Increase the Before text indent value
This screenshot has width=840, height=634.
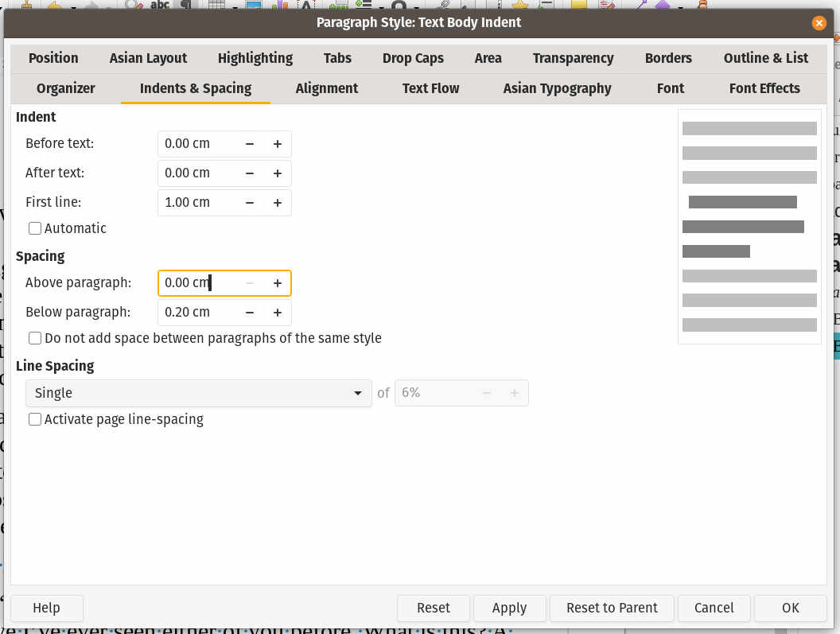pyautogui.click(x=278, y=144)
